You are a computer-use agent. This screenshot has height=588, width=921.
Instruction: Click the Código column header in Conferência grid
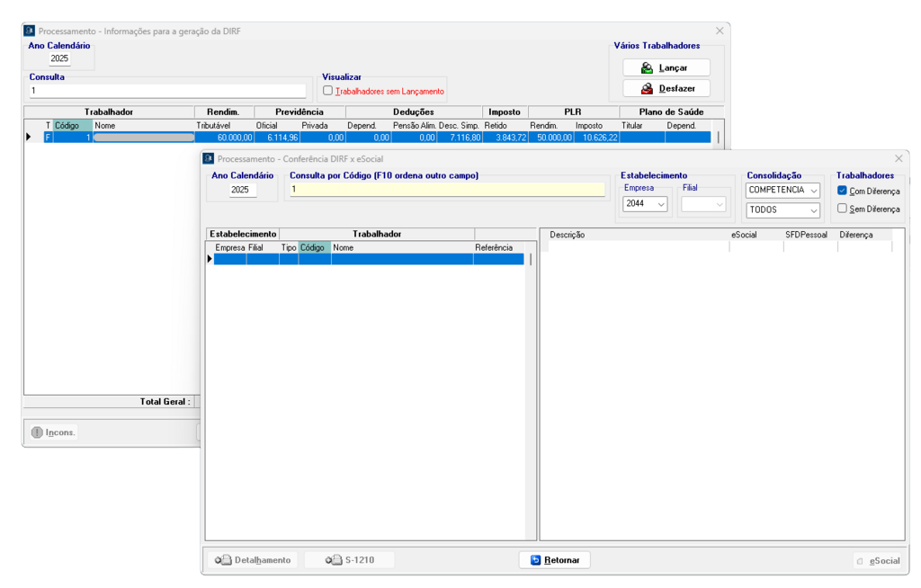pyautogui.click(x=314, y=247)
